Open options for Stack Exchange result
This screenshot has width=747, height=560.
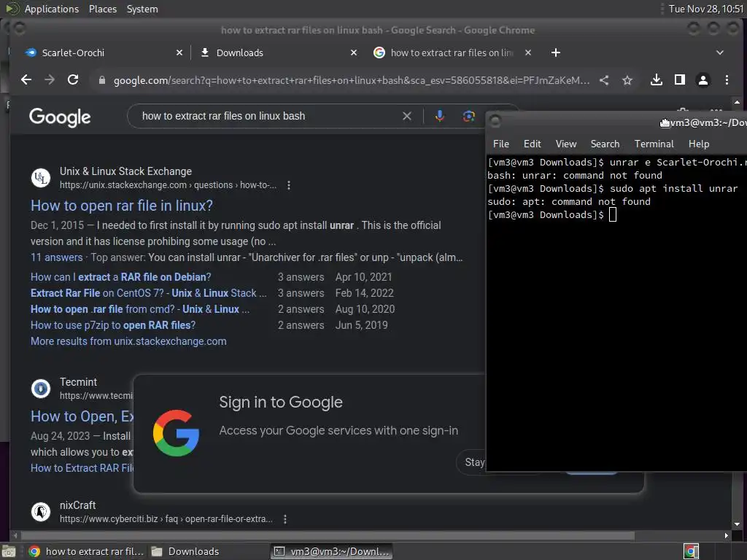coord(289,185)
